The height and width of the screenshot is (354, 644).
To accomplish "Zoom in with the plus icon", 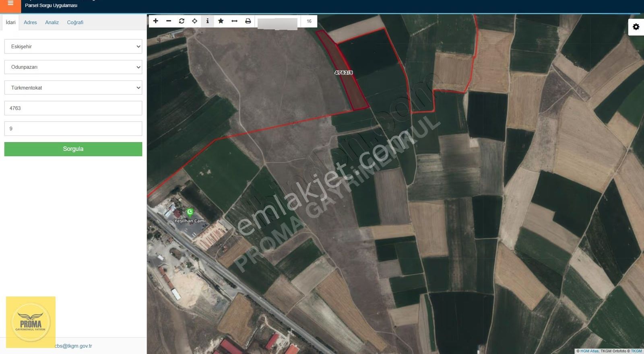I will 156,21.
